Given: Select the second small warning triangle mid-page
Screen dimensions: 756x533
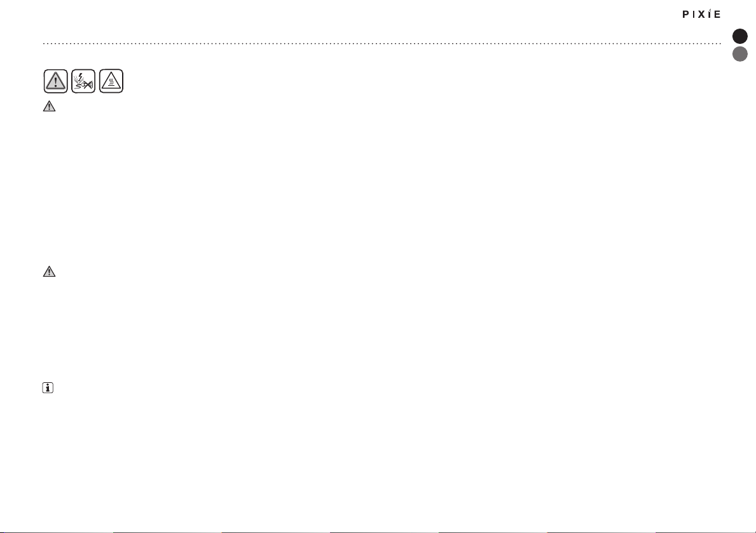Looking at the screenshot, I should coord(49,272).
